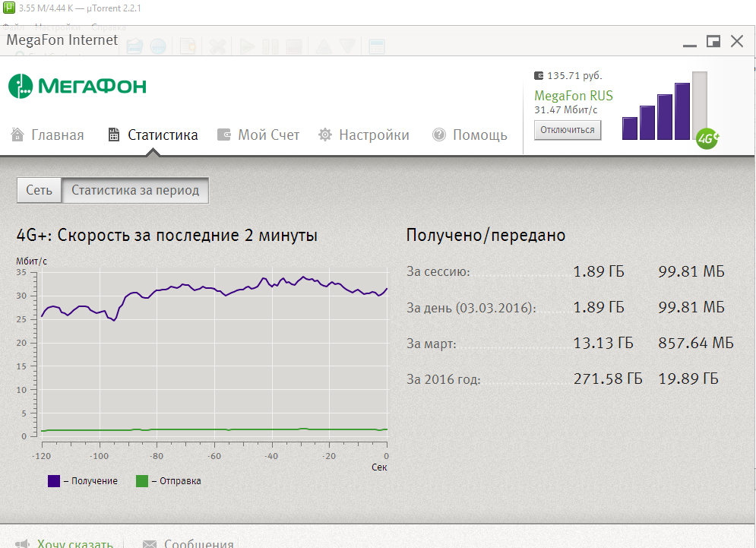
Task: Close the MegaFon Internet window
Action: [x=737, y=42]
